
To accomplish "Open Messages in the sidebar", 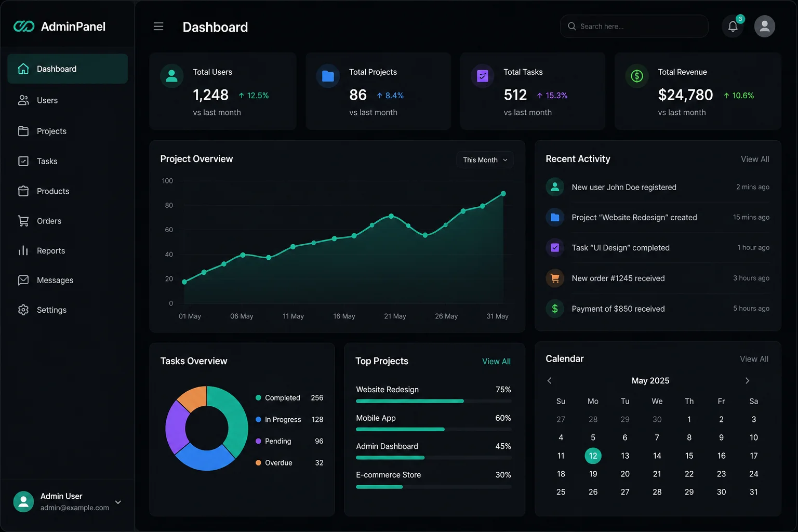I will [68, 280].
